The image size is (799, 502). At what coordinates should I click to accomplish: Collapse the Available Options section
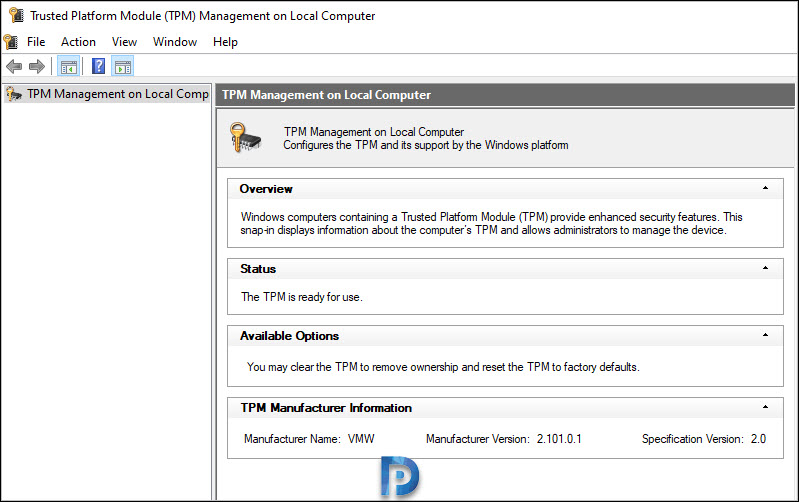[765, 335]
